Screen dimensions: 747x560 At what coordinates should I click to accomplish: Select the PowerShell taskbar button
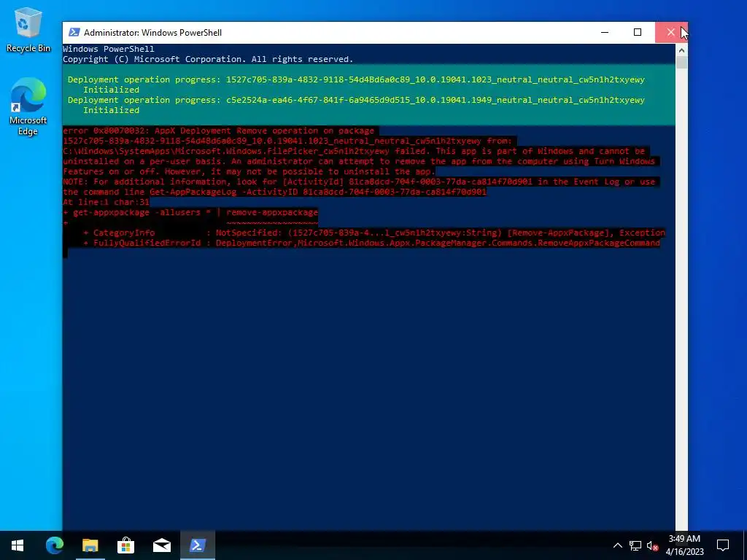click(x=198, y=545)
